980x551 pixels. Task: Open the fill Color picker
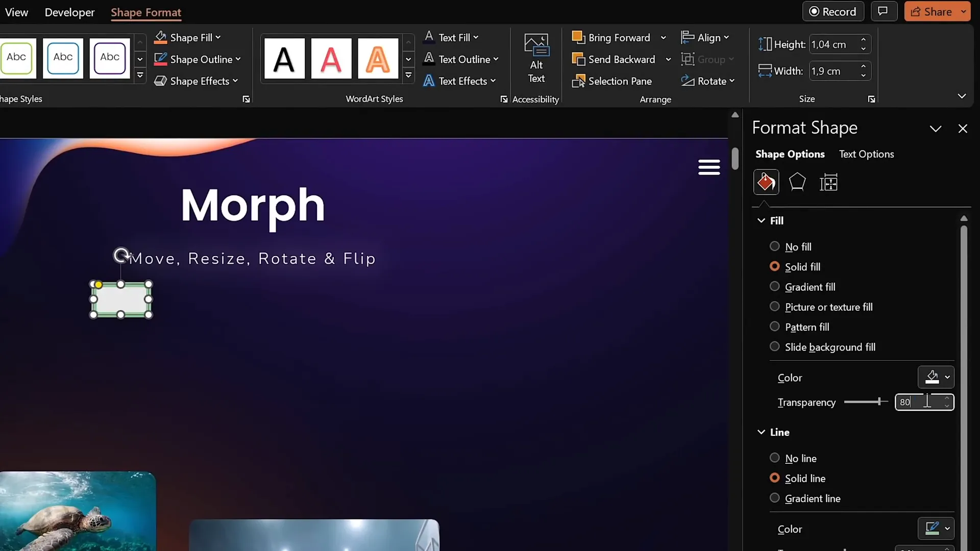click(x=936, y=377)
